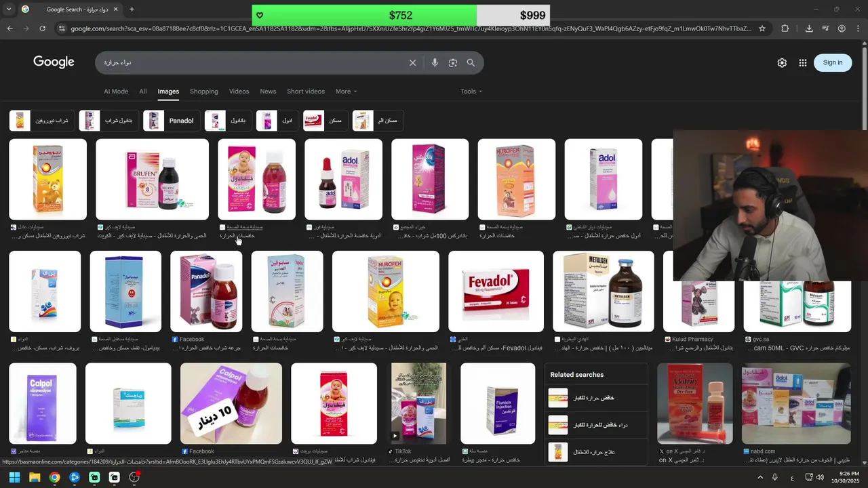This screenshot has width=868, height=488.
Task: Switch to the AI Mode tab
Action: (116, 91)
